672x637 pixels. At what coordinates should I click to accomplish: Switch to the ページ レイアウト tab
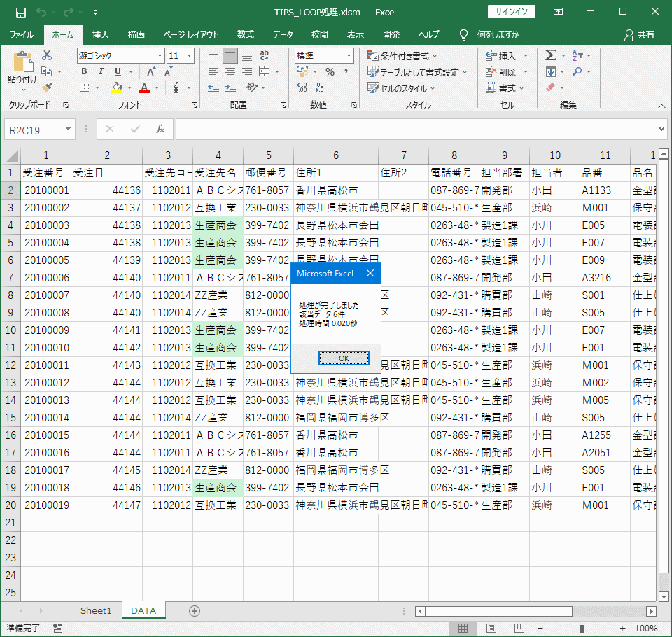[190, 35]
